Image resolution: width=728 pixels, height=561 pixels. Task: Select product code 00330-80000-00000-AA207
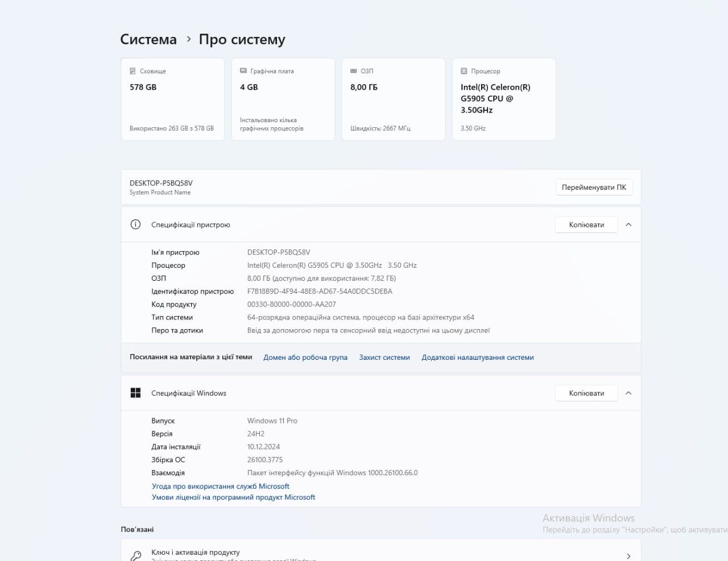(x=292, y=305)
